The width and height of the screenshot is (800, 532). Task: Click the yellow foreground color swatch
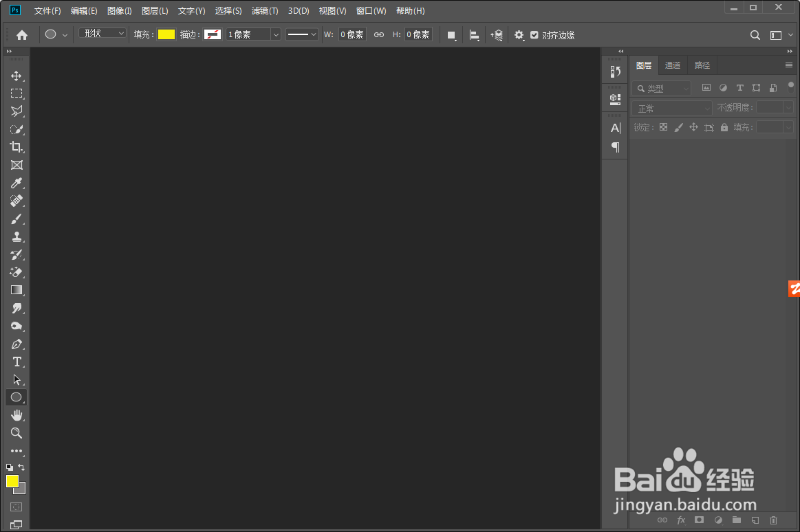(12, 482)
